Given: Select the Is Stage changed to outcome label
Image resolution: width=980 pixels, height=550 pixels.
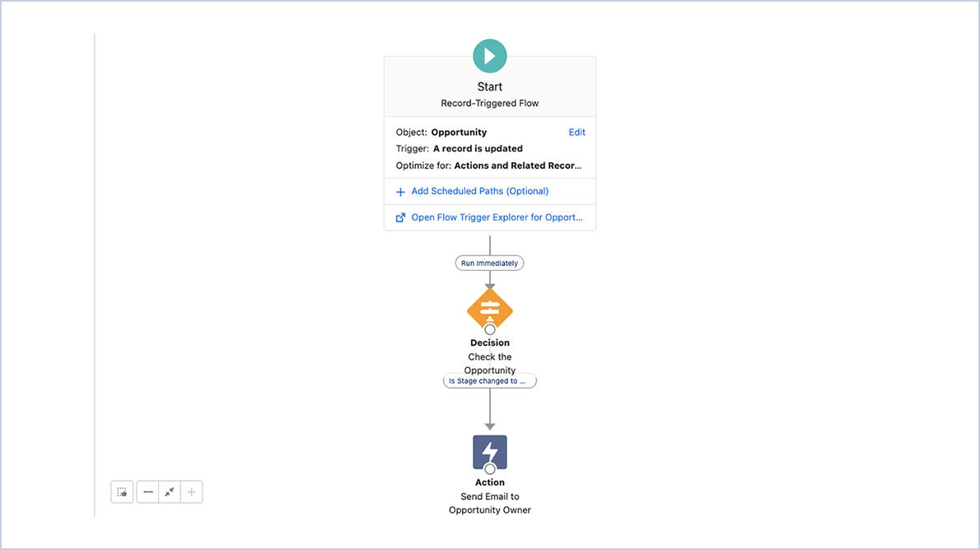Looking at the screenshot, I should pos(489,380).
